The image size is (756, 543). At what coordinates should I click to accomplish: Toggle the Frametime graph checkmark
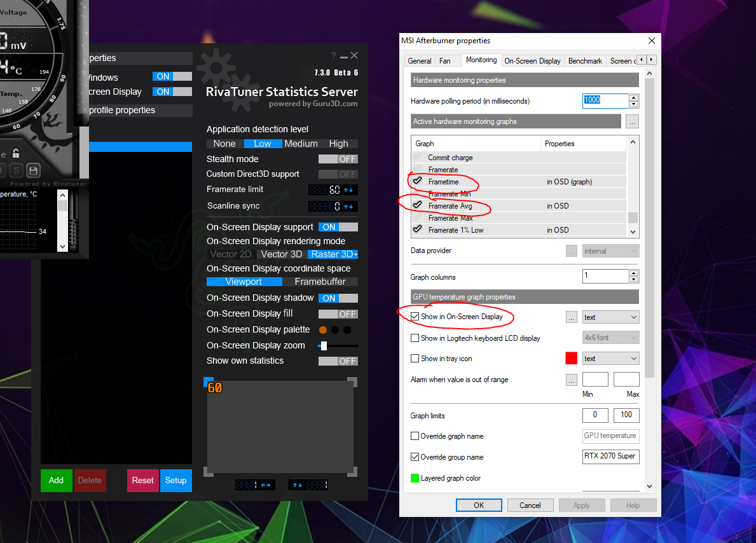[418, 181]
